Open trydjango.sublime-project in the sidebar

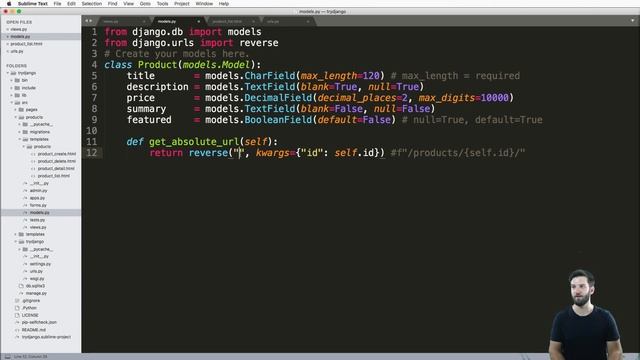pos(47,338)
